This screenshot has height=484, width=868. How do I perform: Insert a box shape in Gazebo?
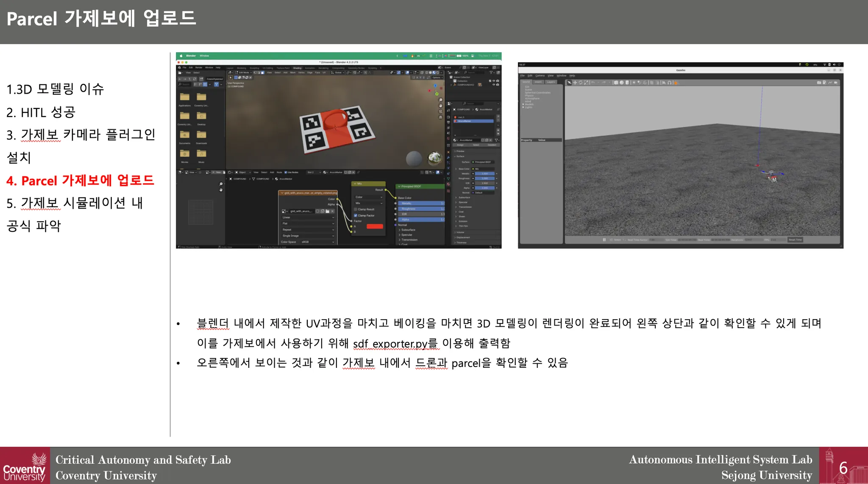tap(616, 83)
